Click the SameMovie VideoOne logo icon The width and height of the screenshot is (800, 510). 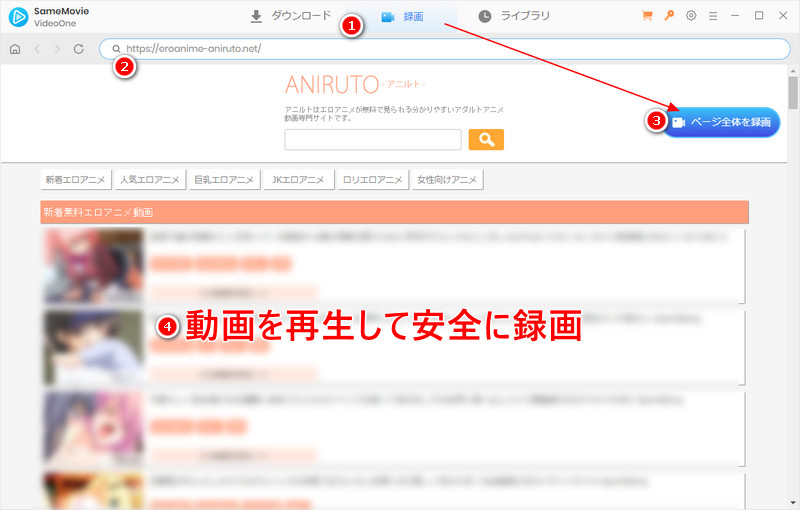(x=18, y=17)
